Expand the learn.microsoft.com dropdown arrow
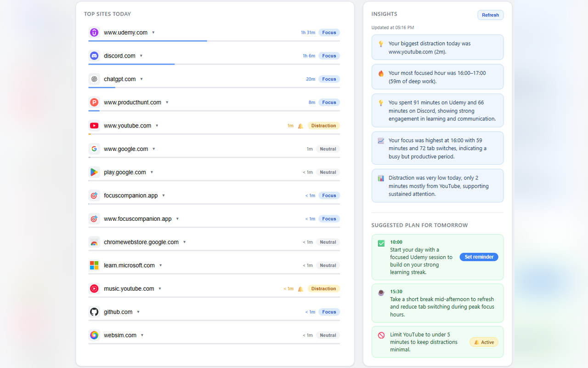The width and height of the screenshot is (588, 368). pyautogui.click(x=160, y=265)
